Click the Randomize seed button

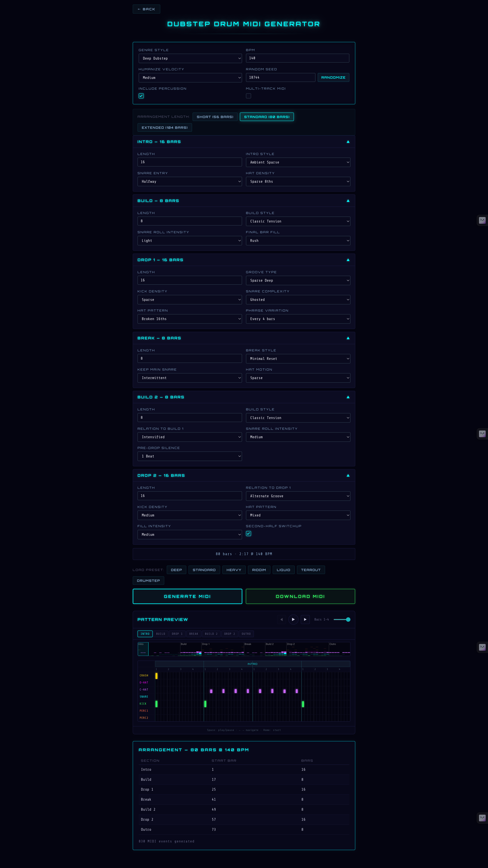click(x=333, y=78)
